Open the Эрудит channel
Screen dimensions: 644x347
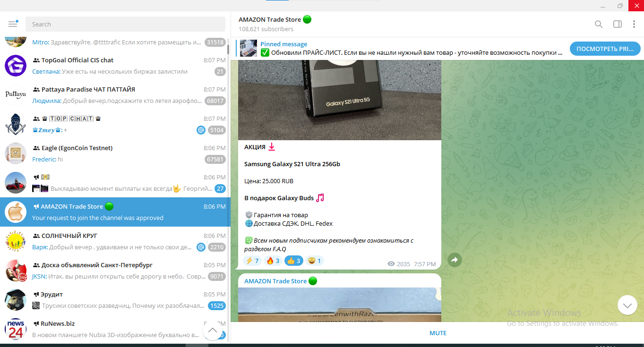(x=115, y=300)
